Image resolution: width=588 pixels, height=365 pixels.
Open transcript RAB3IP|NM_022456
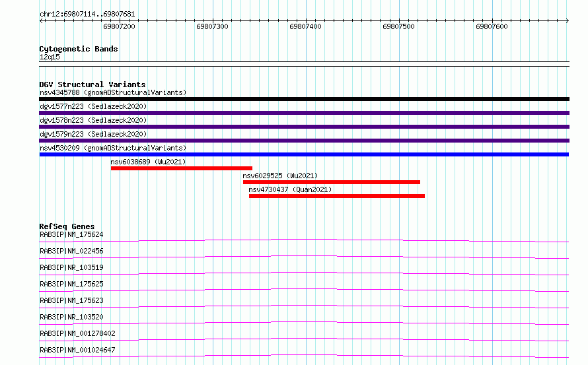coord(71,251)
